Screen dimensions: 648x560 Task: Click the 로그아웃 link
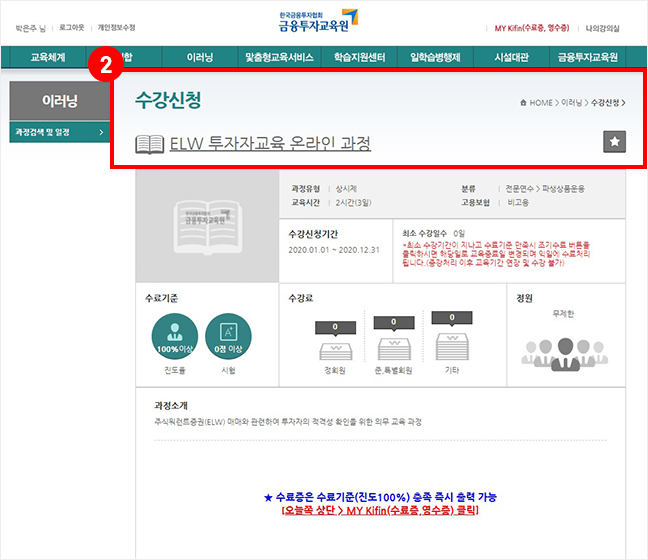71,28
